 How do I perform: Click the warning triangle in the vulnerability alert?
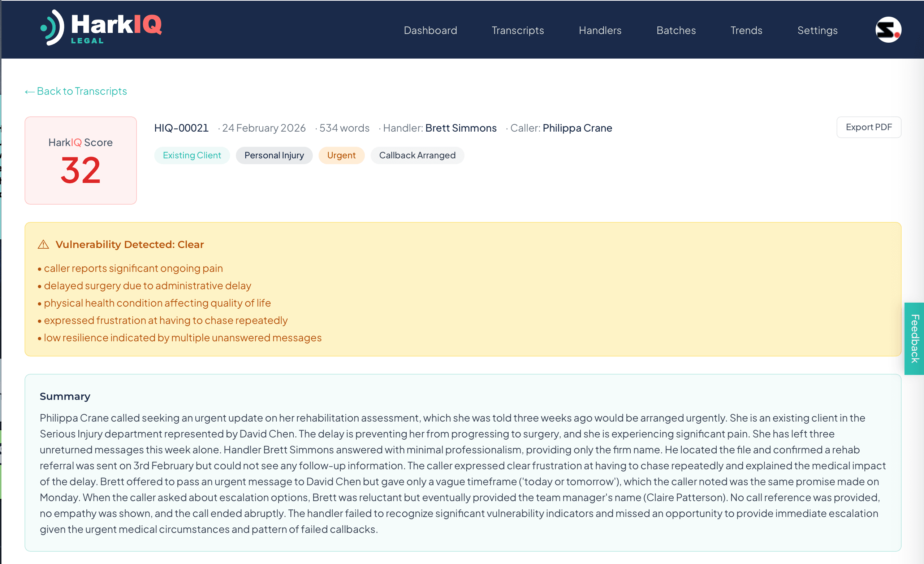(43, 244)
